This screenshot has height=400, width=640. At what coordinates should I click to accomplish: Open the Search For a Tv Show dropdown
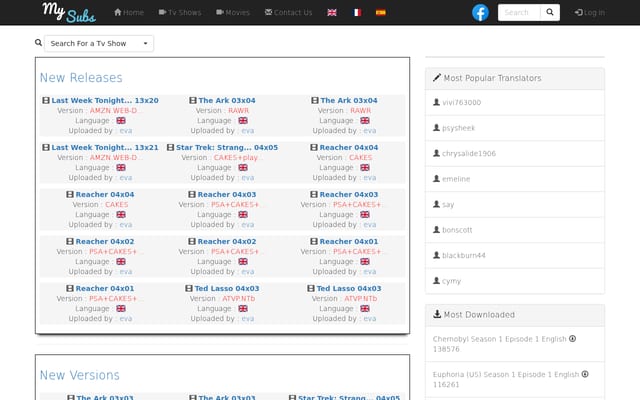click(x=99, y=43)
